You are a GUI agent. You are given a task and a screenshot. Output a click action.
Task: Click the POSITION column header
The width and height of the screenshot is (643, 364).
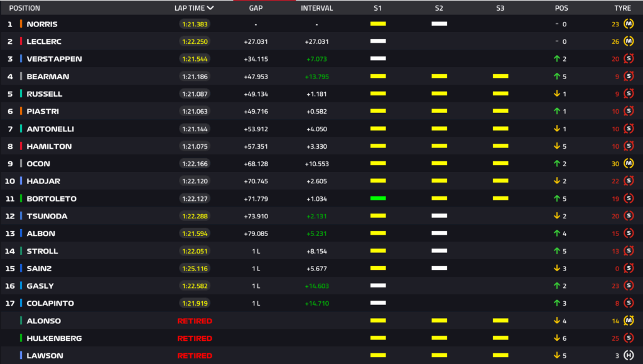point(23,8)
